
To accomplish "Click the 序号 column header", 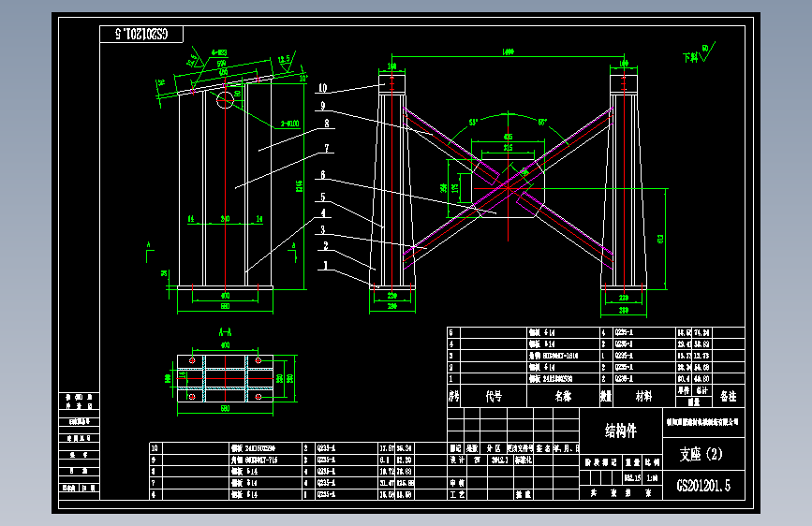I will coord(453,396).
